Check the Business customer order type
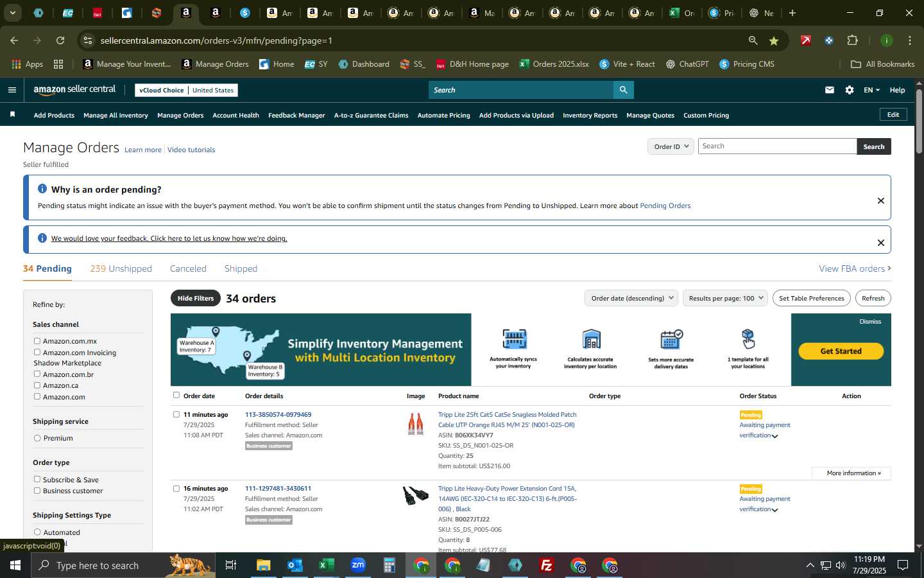Screen dimensions: 924x578 (37, 491)
